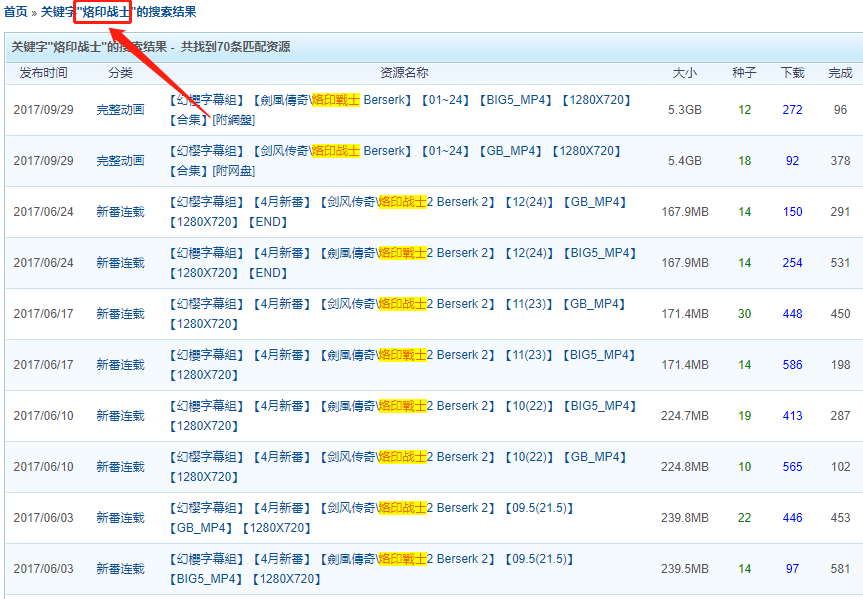
Task: Sort by the 发布时间 column header
Action: 43,73
